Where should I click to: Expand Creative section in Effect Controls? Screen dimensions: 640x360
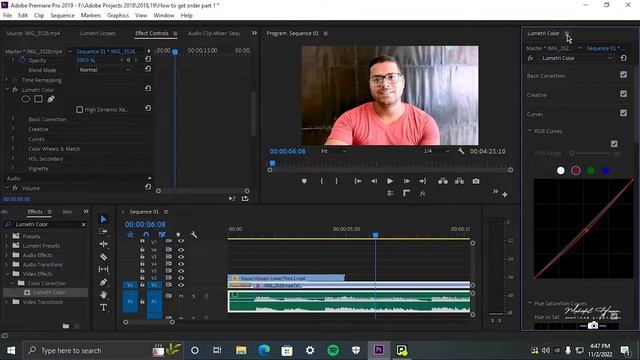[x=13, y=129]
